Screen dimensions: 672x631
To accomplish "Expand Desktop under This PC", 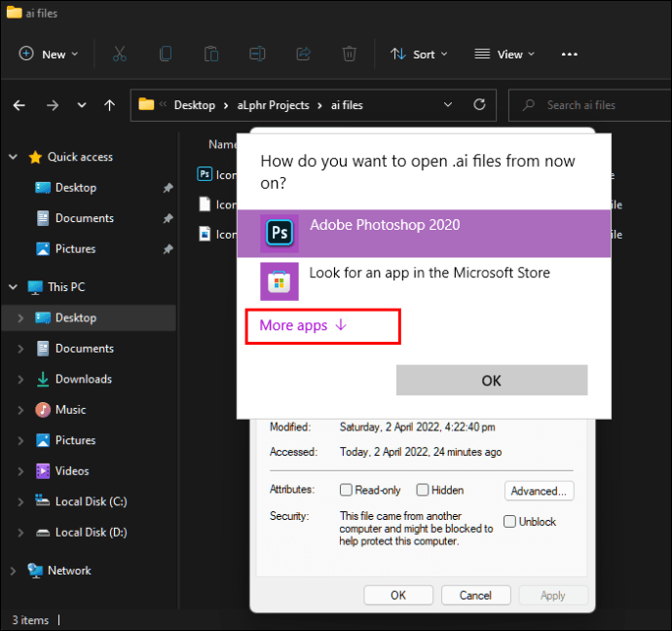I will (20, 317).
